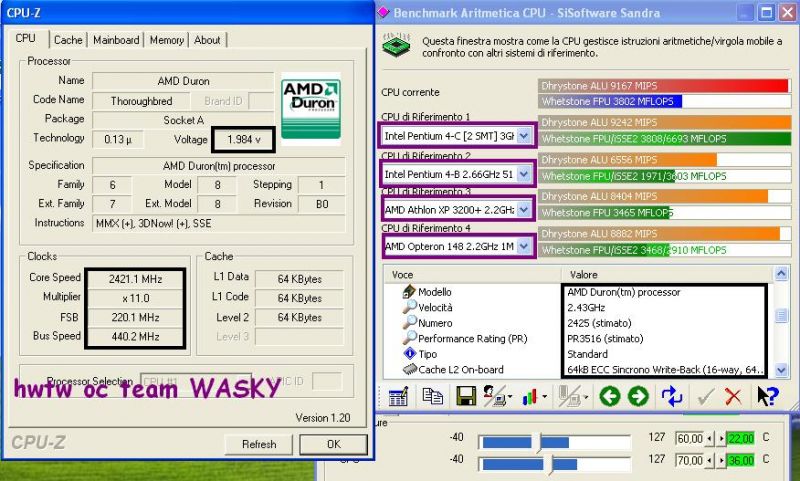Click the AMD Duron logo in CPU-Z
Viewport: 800px width, 481px height.
point(311,109)
